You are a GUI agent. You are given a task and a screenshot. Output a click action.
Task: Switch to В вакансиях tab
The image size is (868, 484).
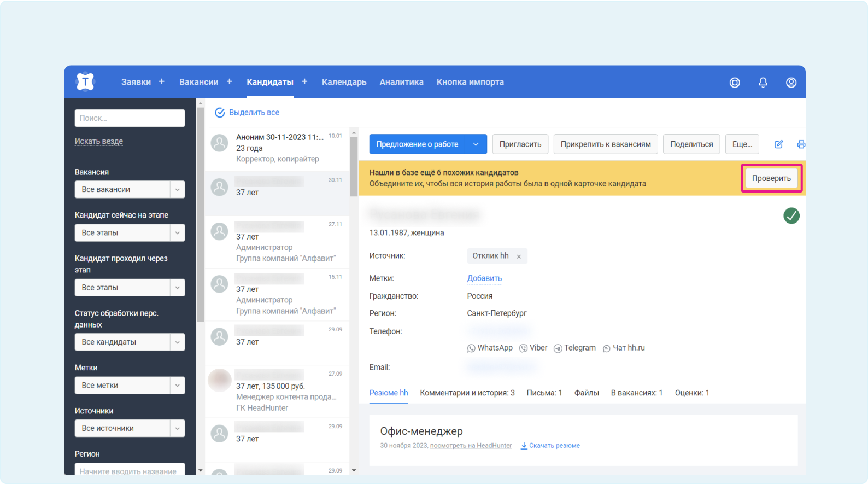637,393
